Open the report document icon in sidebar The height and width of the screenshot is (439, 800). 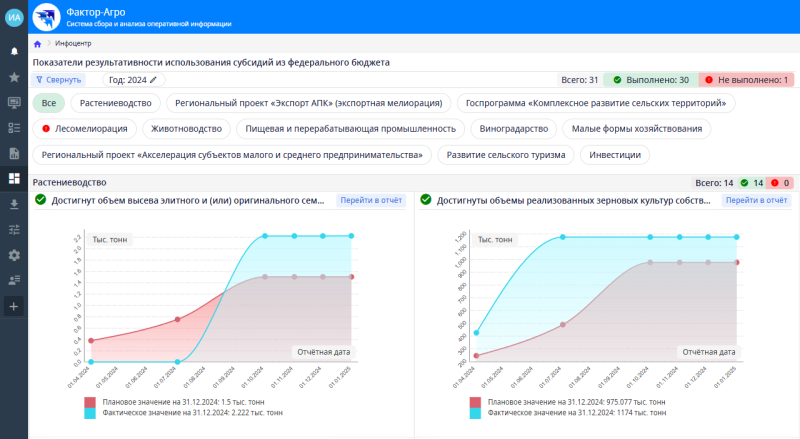pos(14,153)
